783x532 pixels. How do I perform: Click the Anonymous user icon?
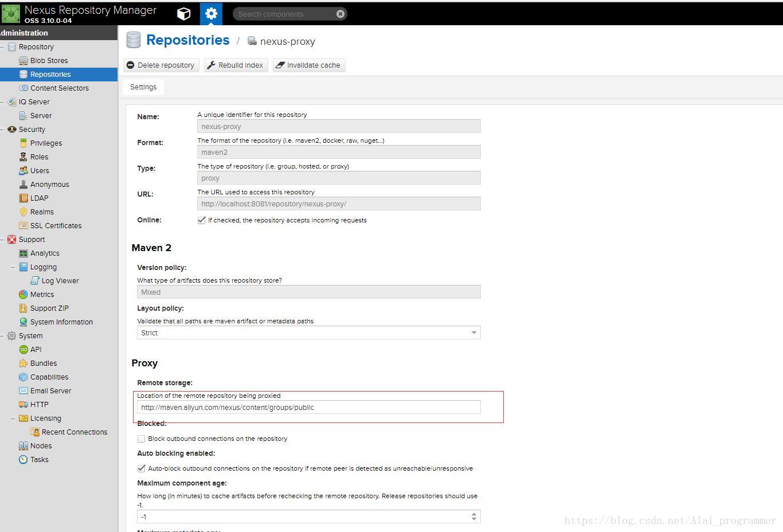click(x=23, y=184)
